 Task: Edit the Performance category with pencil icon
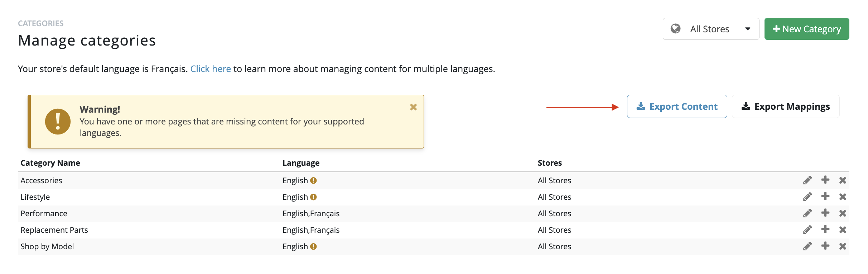pyautogui.click(x=807, y=213)
